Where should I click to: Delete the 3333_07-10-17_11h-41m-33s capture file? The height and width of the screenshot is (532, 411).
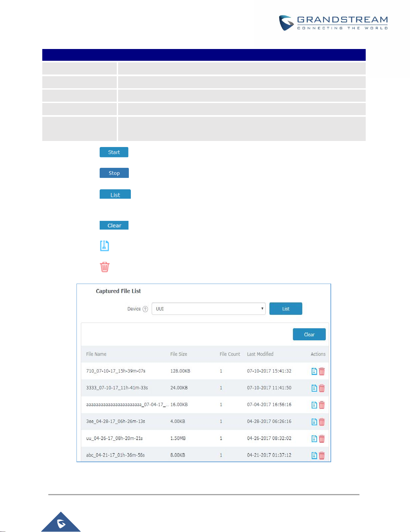322,388
